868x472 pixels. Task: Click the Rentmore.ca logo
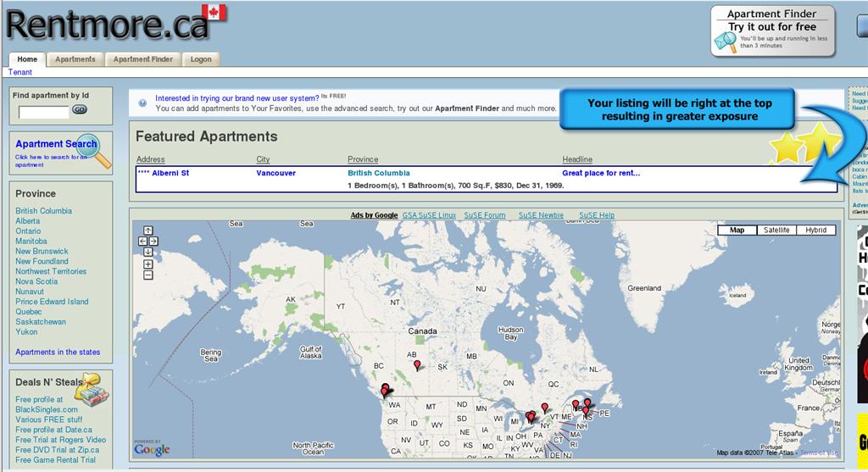(108, 25)
